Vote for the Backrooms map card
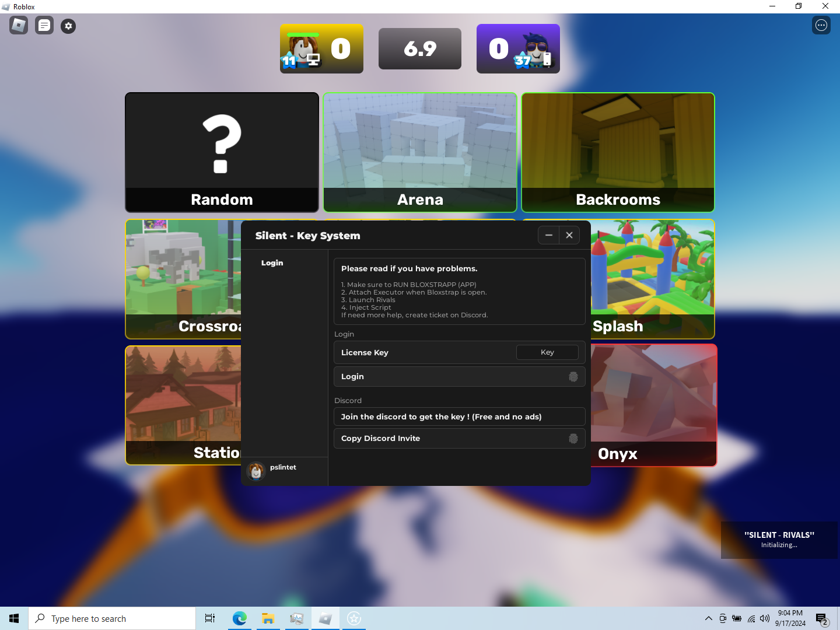The image size is (840, 630). tap(618, 152)
